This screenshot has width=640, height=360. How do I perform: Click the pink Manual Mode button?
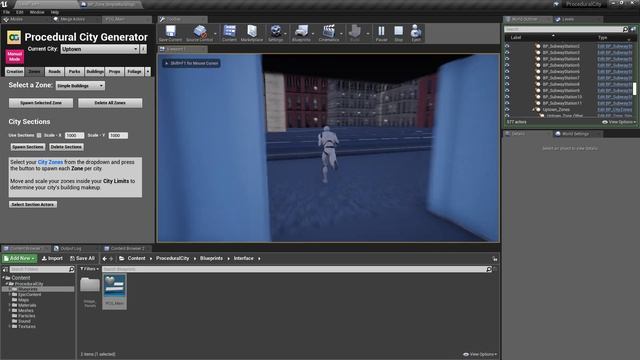point(14,56)
